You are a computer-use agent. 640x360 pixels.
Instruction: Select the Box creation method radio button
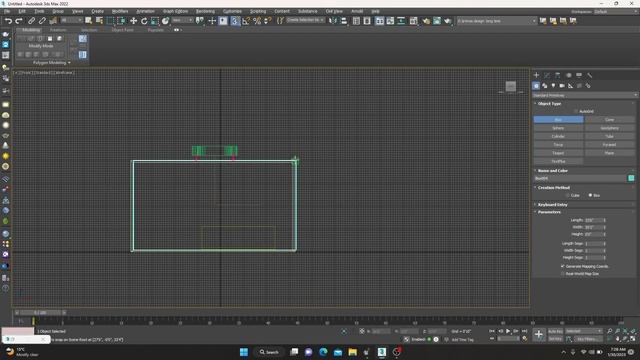click(590, 196)
